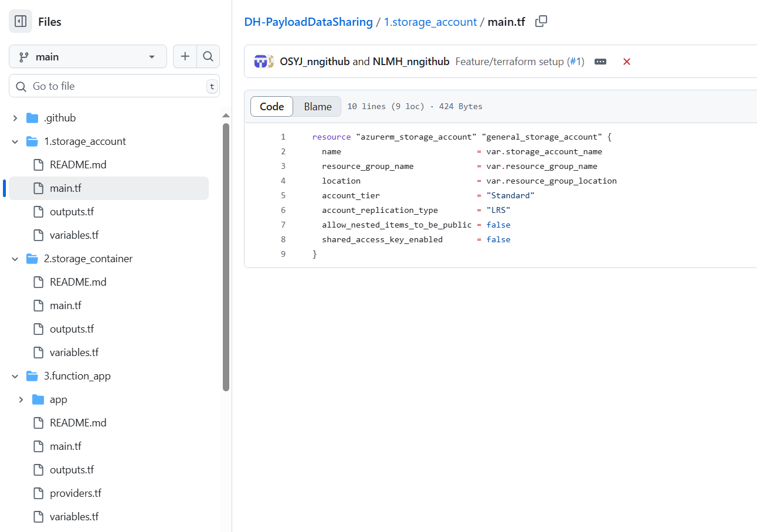
Task: Open providers.tf under 3.function_app
Action: (76, 493)
